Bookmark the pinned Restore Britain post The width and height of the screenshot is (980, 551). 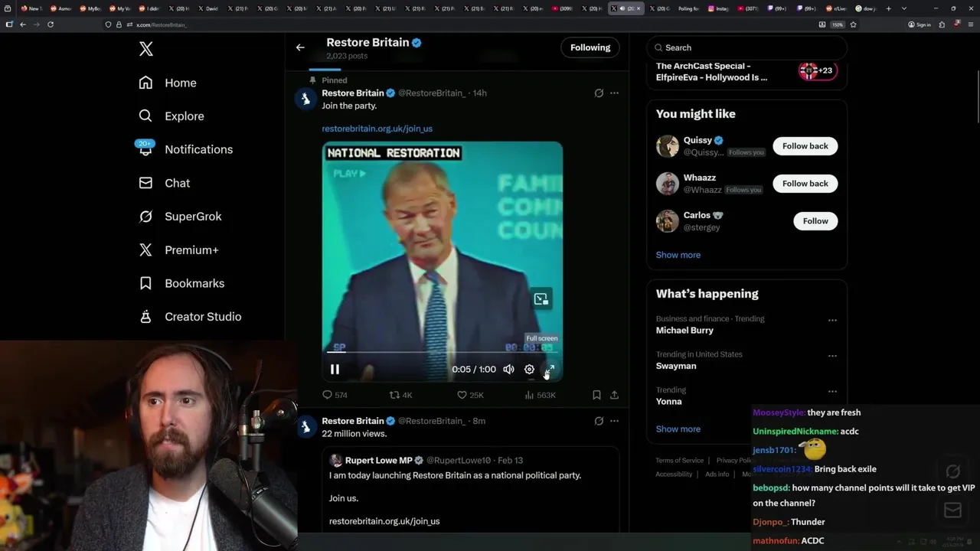point(596,395)
